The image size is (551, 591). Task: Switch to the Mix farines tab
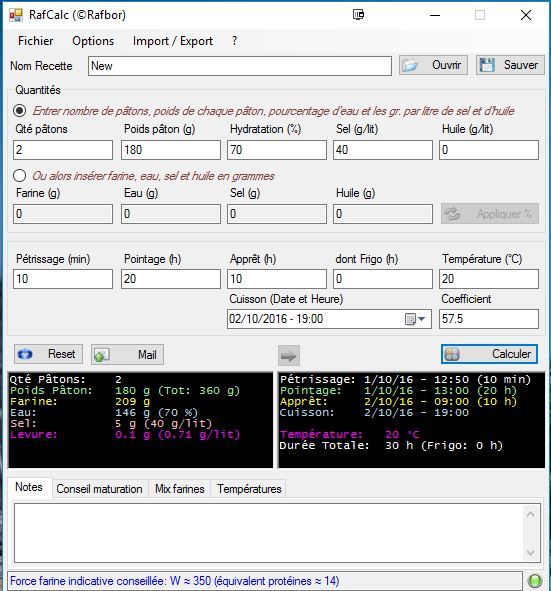[180, 489]
